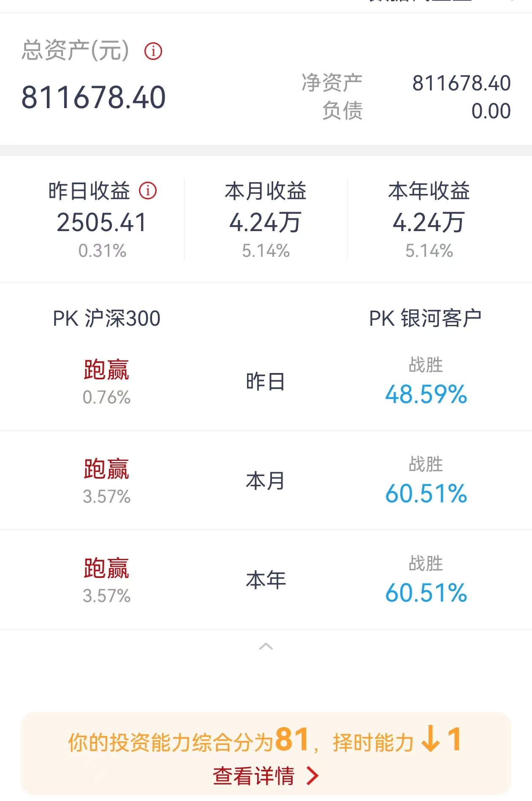The width and height of the screenshot is (532, 801).
Task: Tap the PK 沪深300 heading
Action: point(106,319)
